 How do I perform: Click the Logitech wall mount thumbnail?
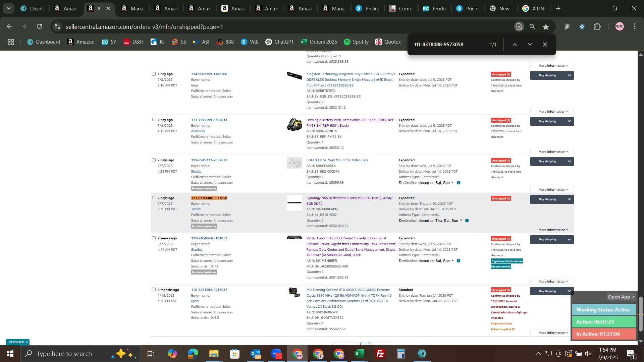click(294, 163)
